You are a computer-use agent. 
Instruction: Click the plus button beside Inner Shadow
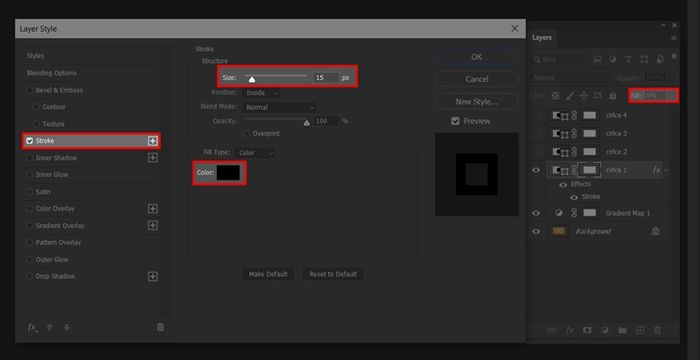[x=153, y=158]
